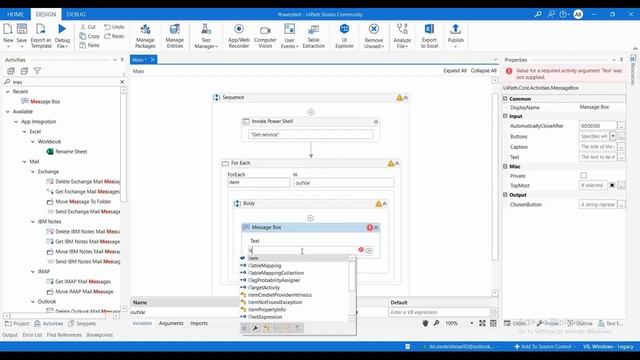Redo the last action

[114, 36]
